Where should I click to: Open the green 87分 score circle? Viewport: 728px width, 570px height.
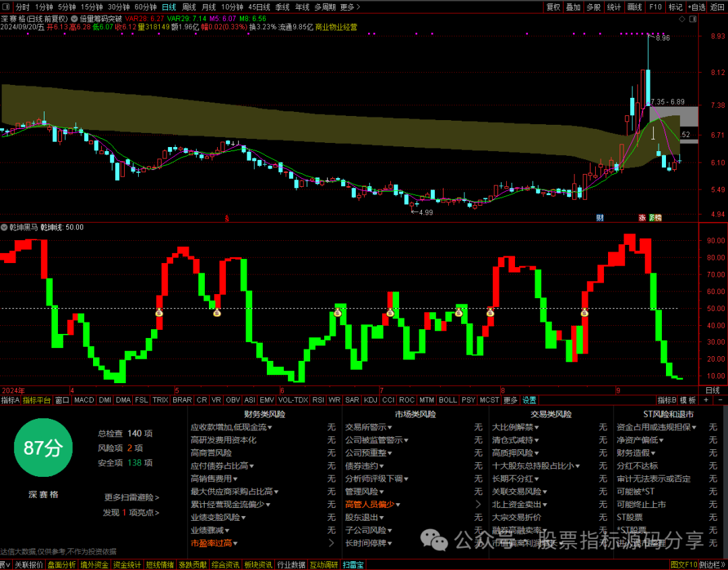[x=43, y=448]
